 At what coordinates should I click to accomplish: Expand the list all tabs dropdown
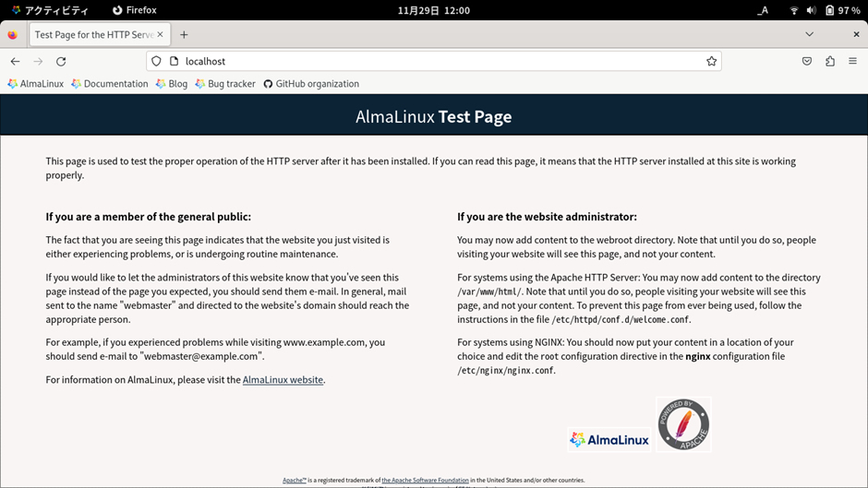pos(809,35)
